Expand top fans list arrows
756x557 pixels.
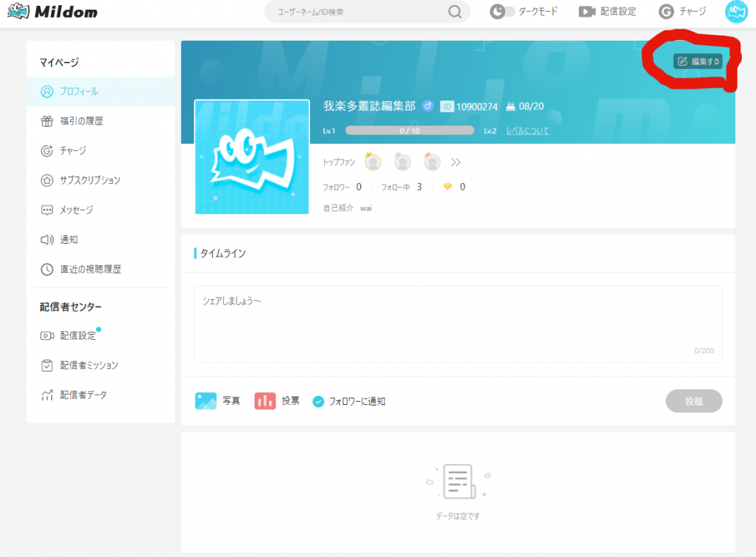(456, 163)
